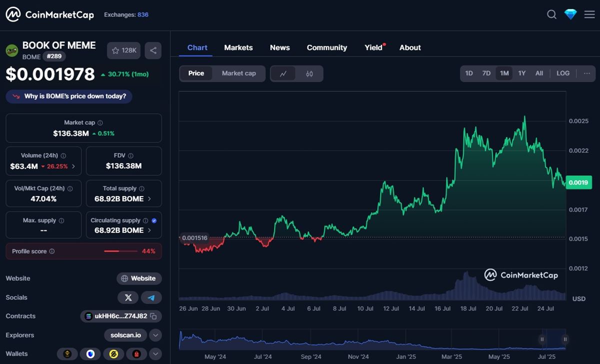Open the About tab

coord(410,47)
